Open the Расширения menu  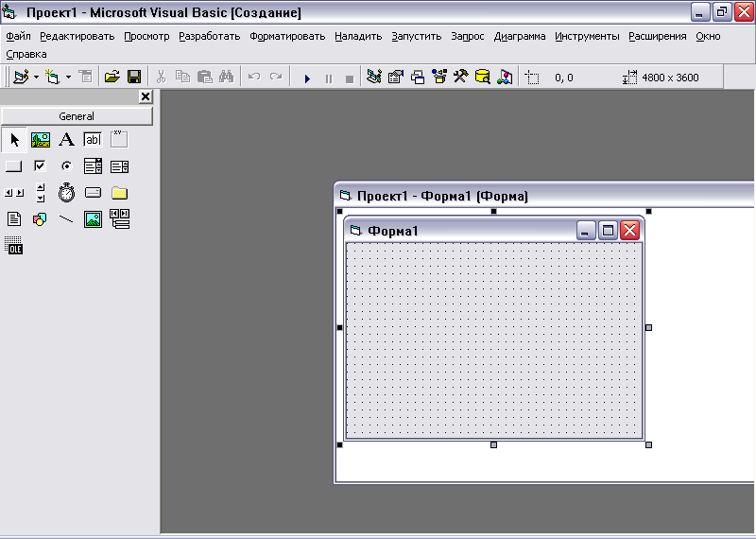click(657, 36)
